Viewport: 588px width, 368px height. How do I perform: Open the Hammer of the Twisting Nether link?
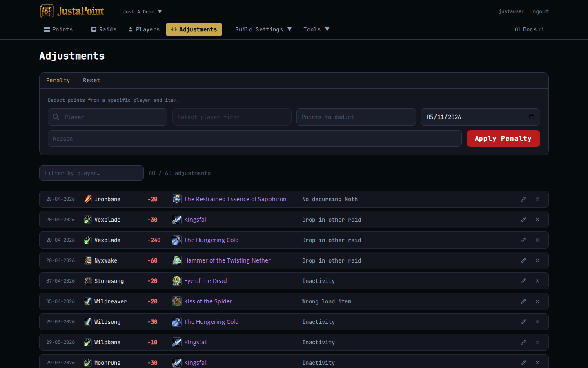227,260
